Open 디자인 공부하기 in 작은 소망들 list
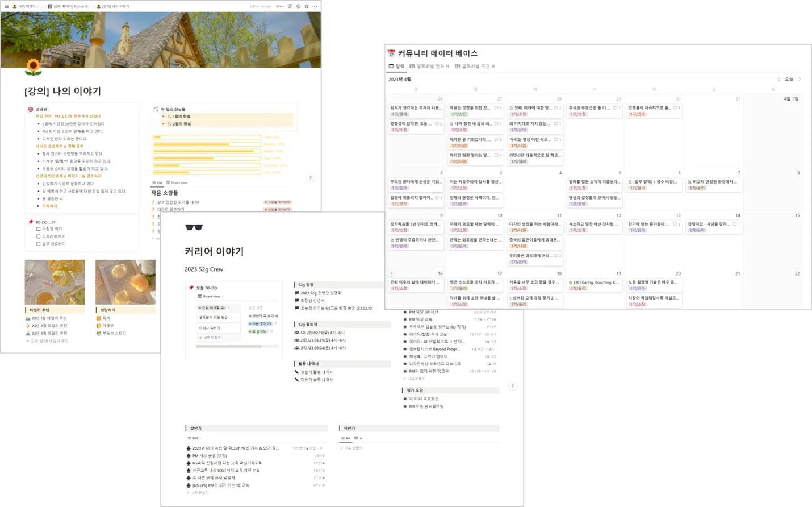 point(168,209)
